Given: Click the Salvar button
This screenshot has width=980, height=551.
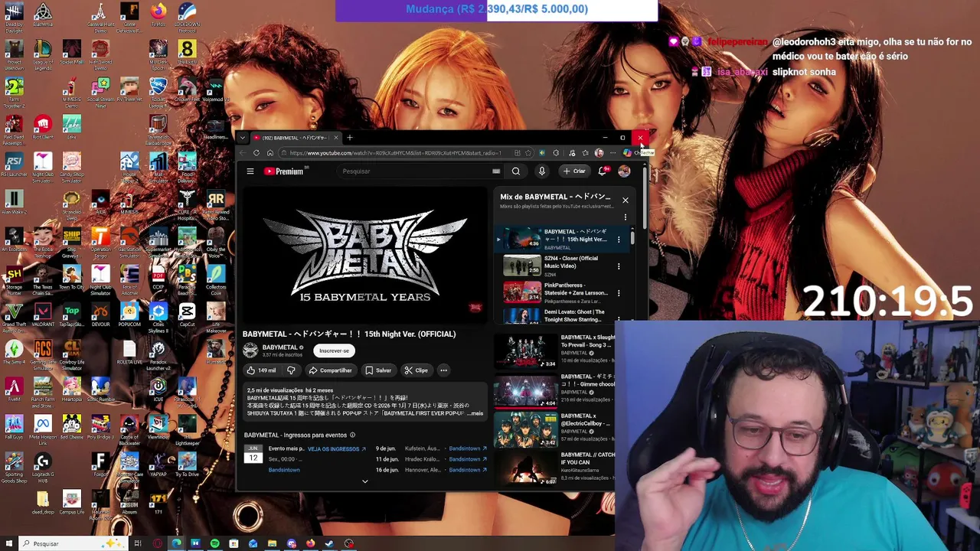Looking at the screenshot, I should 378,370.
